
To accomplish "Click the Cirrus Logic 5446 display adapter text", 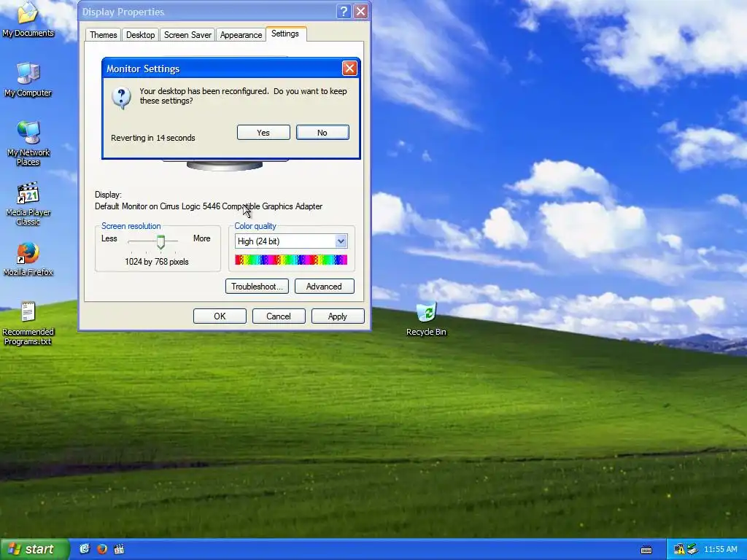I will (209, 206).
